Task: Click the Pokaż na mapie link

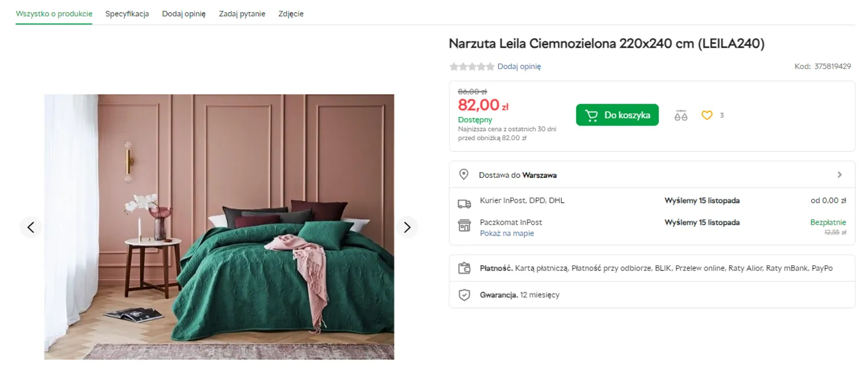Action: pyautogui.click(x=507, y=233)
